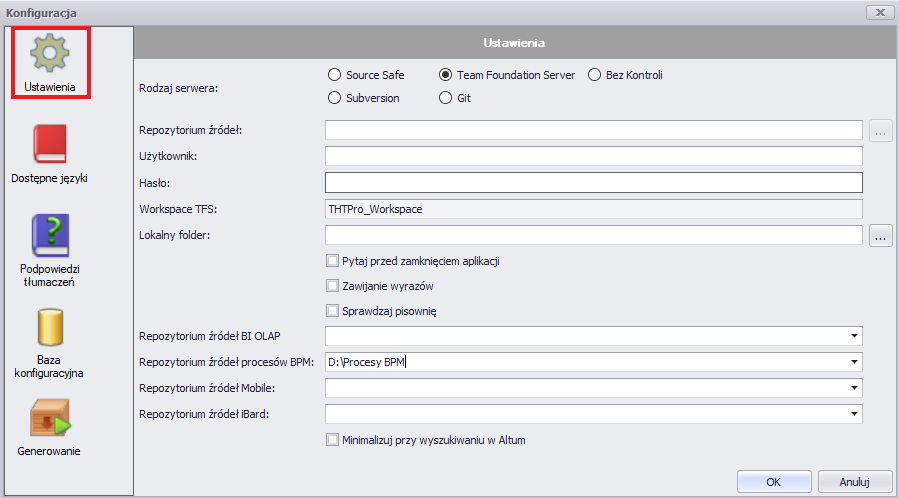Click browse button next to Repozytorium źródeł
The height and width of the screenshot is (498, 899).
tap(880, 130)
